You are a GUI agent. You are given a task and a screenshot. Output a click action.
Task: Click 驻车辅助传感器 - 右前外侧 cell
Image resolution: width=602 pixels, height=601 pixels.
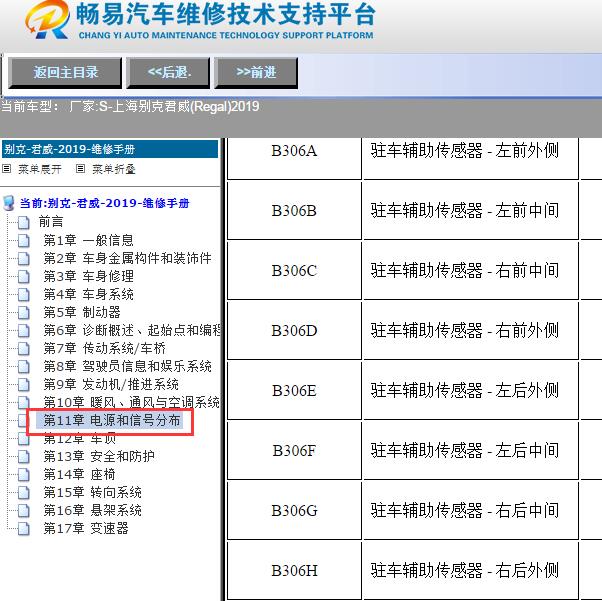coord(471,330)
